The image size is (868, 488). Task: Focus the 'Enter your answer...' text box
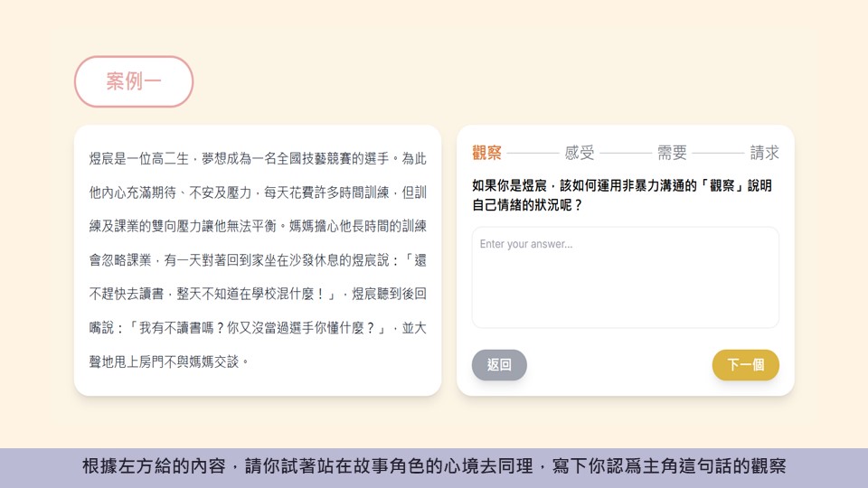(625, 277)
